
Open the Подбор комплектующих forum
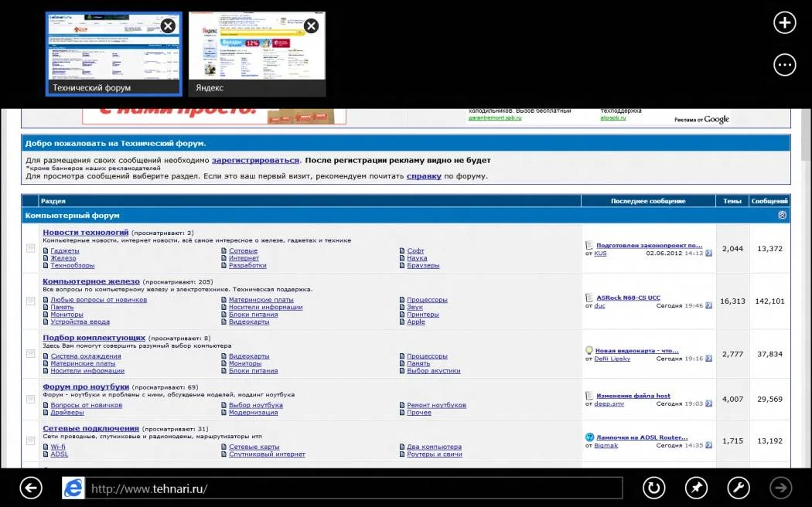point(94,337)
